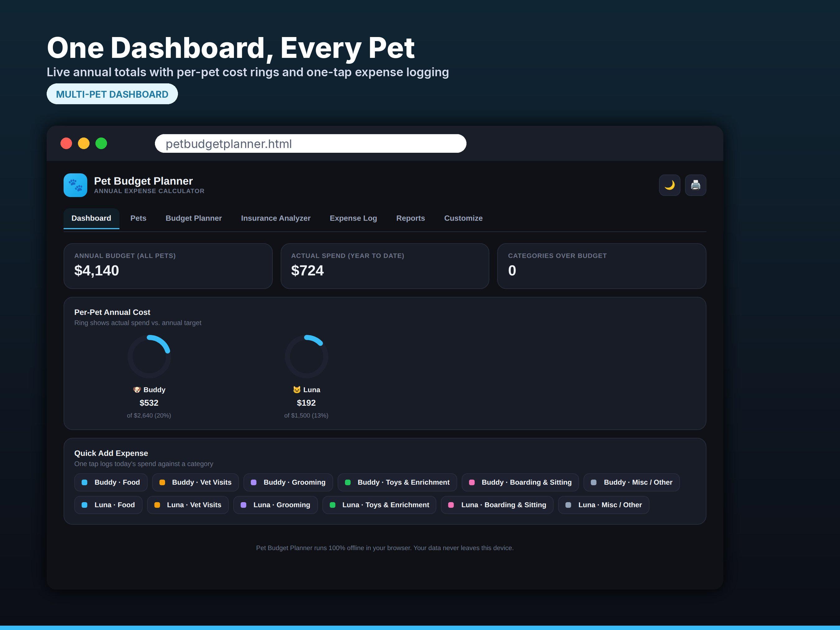The width and height of the screenshot is (840, 630).
Task: Open the Expense Log tab
Action: pyautogui.click(x=353, y=218)
